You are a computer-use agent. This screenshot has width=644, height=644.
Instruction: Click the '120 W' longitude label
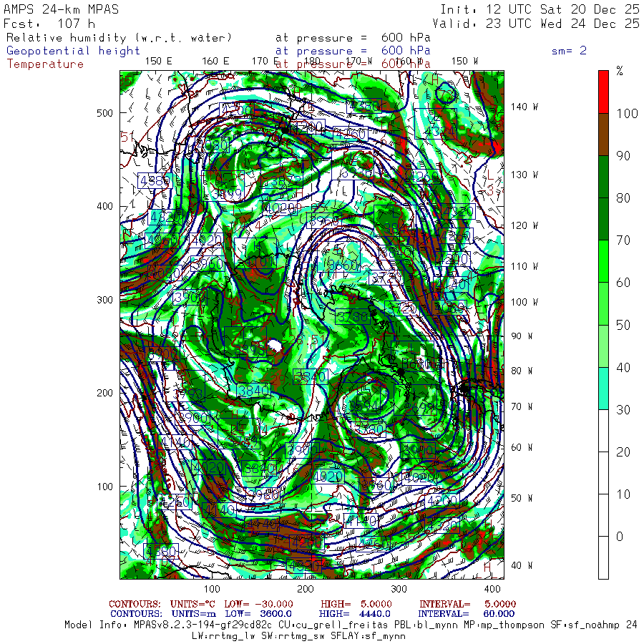525,225
